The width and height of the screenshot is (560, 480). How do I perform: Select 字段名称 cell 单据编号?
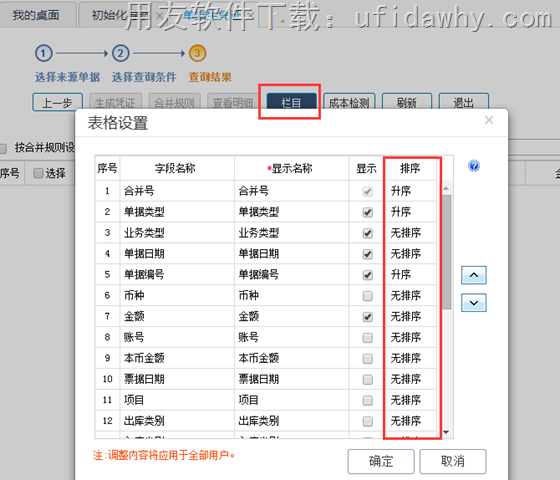coord(177,275)
